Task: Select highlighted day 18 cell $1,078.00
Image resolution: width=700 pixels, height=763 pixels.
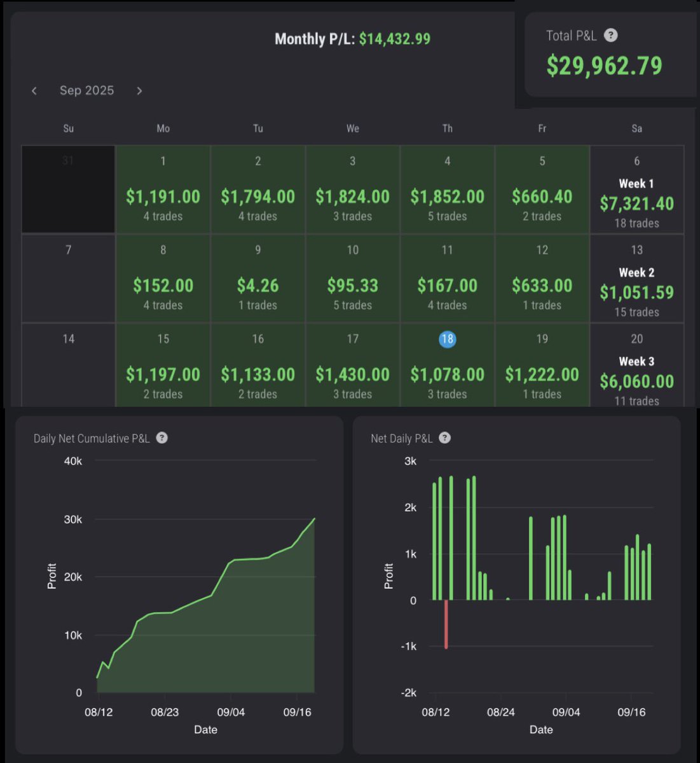Action: [448, 365]
